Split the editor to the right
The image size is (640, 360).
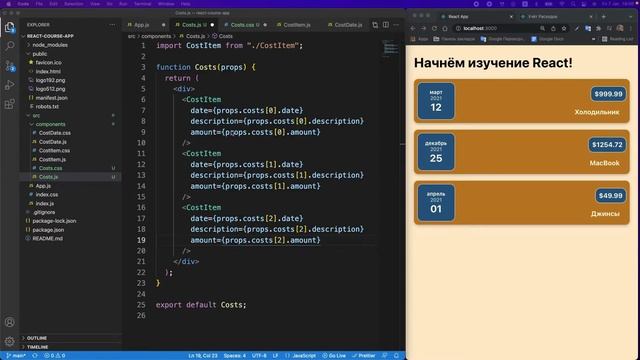[x=386, y=25]
